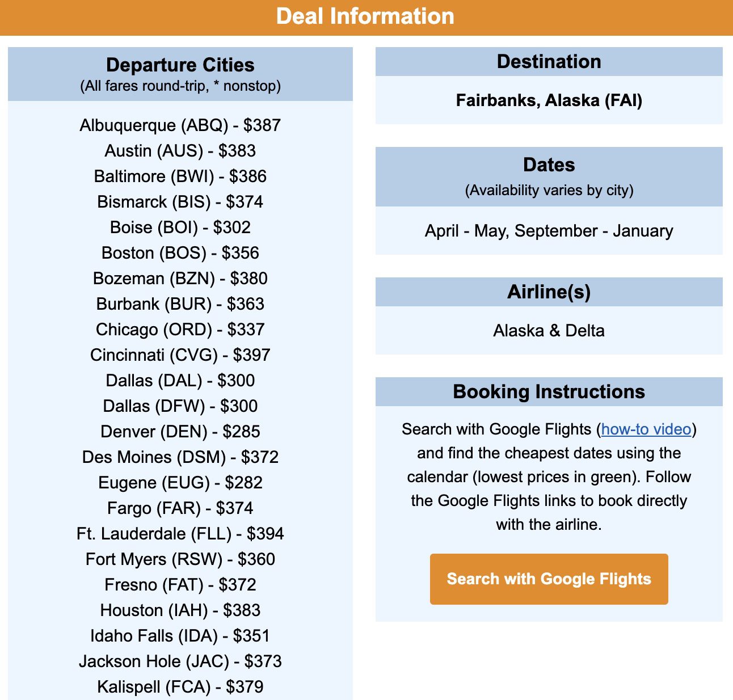Click the Jackson Hole (JAC) fare

coord(180,661)
